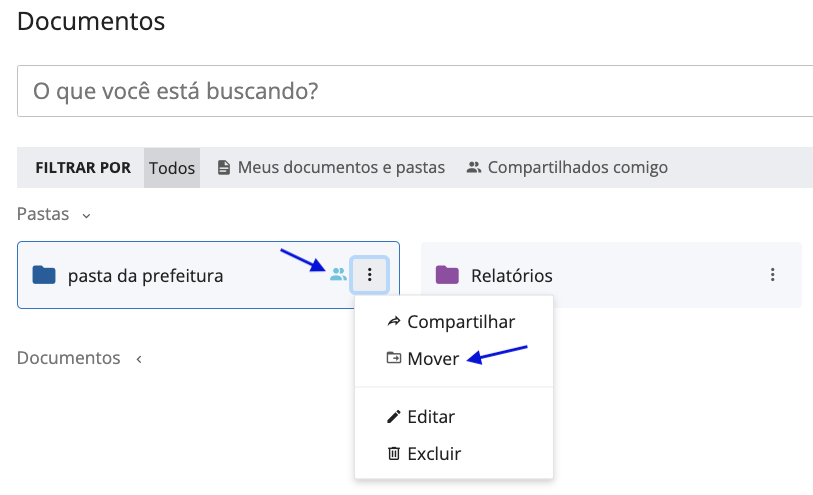Select the Todos filter
Viewport: 813px width, 495px height.
click(172, 168)
